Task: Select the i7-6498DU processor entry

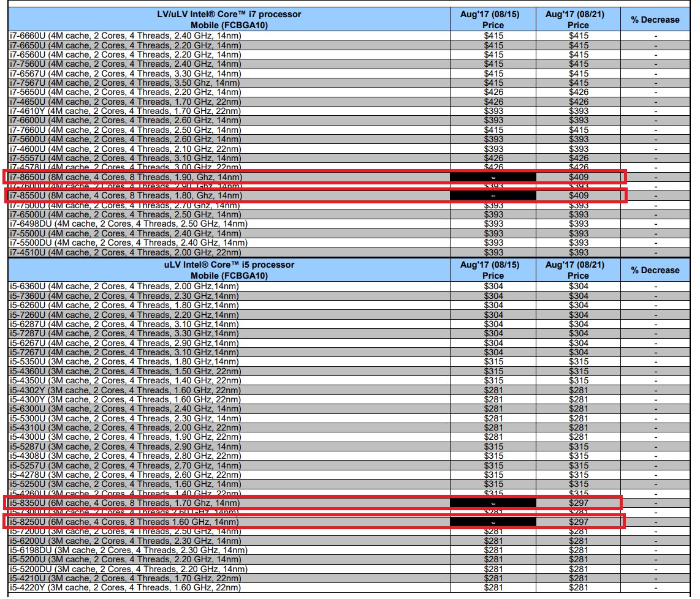Action: pyautogui.click(x=129, y=224)
